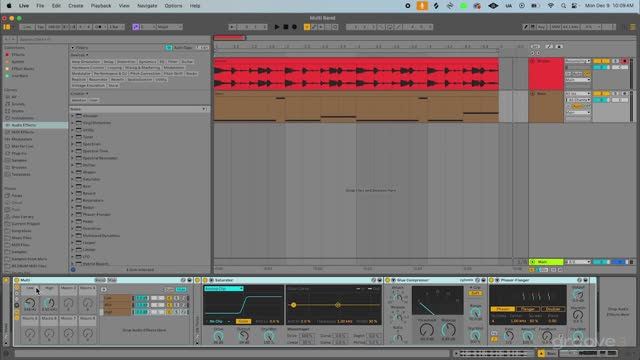Image resolution: width=640 pixels, height=360 pixels.
Task: Click the Mixing & Mastering filter tag
Action: [x=142, y=68]
